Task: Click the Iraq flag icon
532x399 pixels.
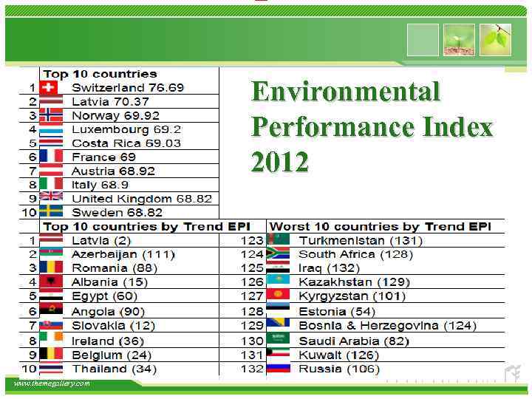Action: [279, 267]
